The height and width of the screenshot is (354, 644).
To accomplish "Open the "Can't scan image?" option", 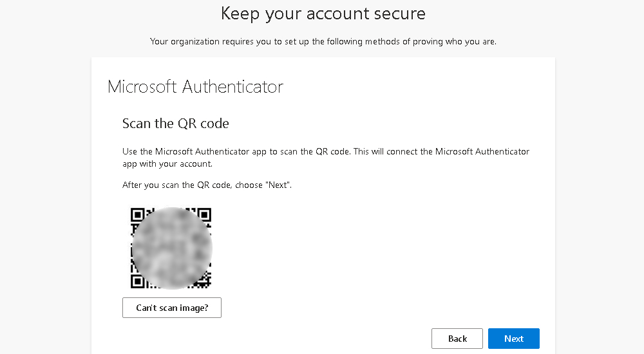I will tap(172, 308).
